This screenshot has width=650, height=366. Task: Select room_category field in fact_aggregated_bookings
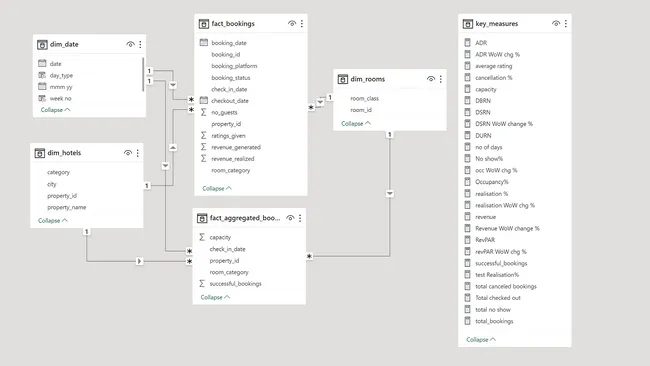point(229,272)
